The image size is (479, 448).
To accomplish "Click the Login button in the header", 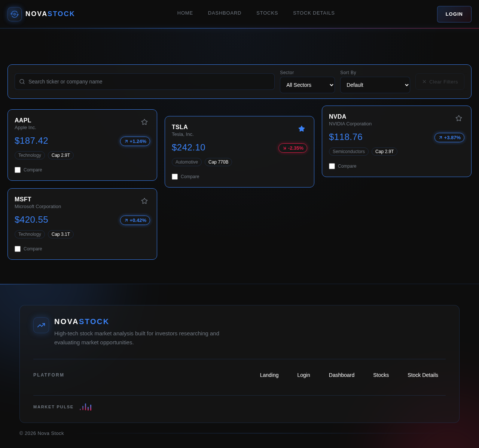I will (x=454, y=14).
